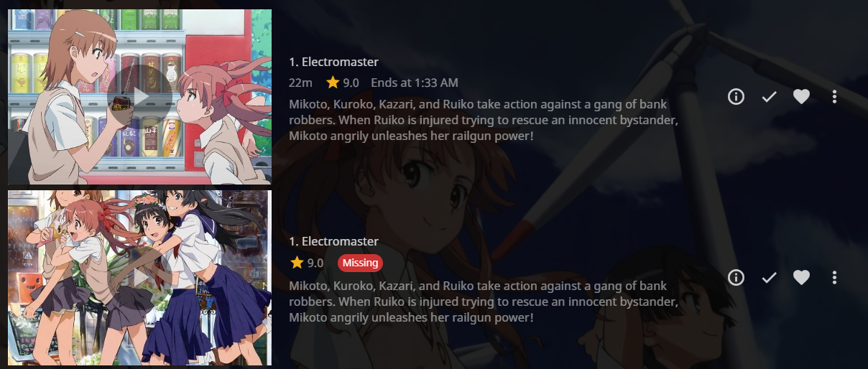The image size is (868, 369).
Task: Open the group hug schoolgirls thumbnail image
Action: pyautogui.click(x=139, y=277)
